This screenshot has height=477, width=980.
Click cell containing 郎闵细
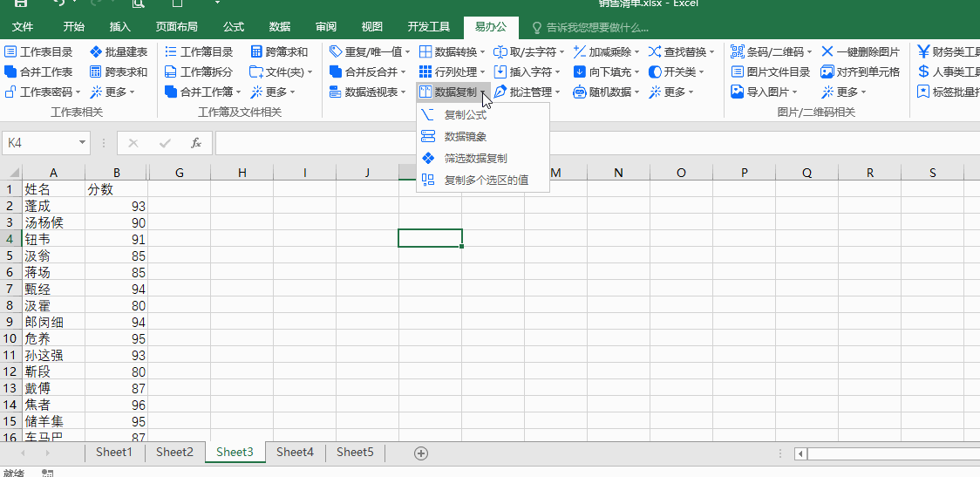(54, 322)
